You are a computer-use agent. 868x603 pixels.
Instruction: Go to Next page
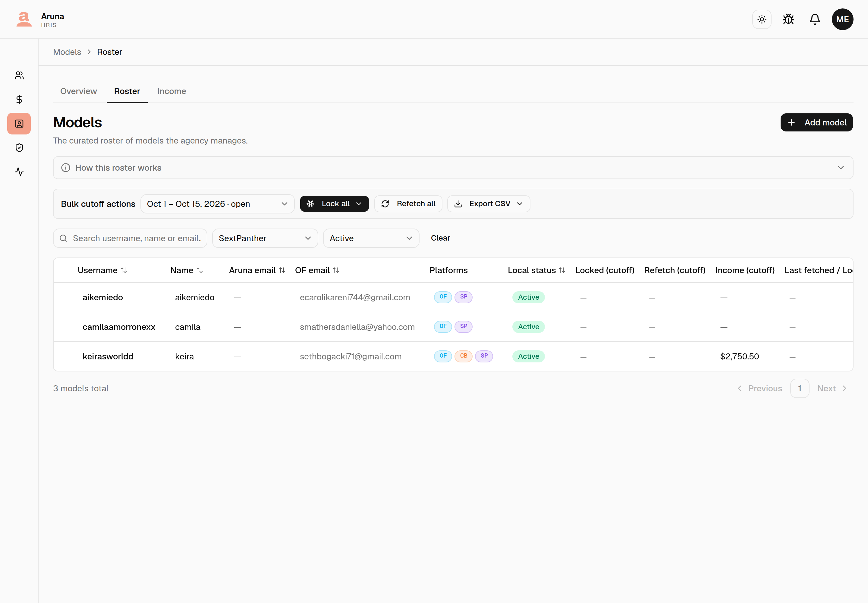pyautogui.click(x=832, y=388)
